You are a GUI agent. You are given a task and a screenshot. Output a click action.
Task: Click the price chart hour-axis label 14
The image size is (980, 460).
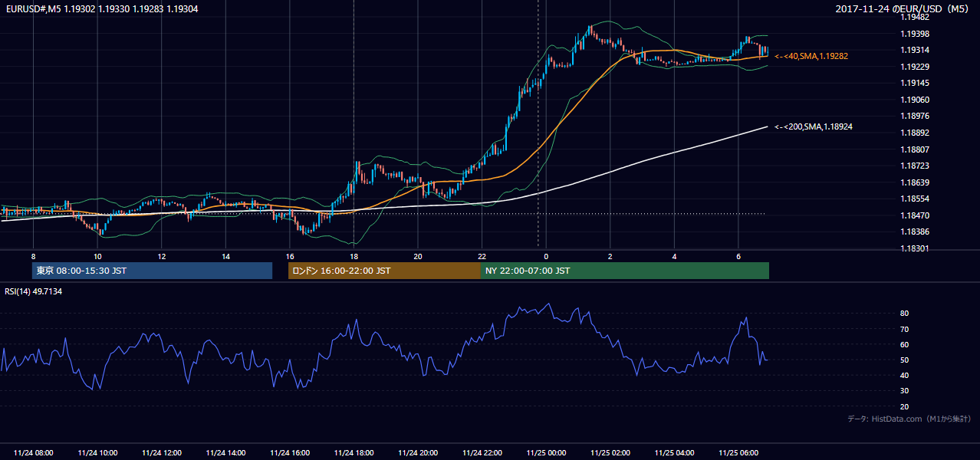click(x=225, y=256)
